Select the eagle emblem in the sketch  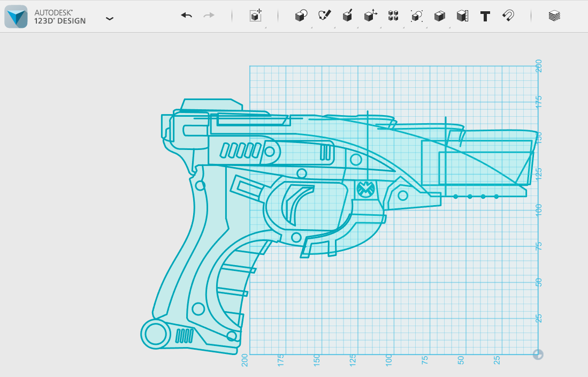pyautogui.click(x=366, y=189)
